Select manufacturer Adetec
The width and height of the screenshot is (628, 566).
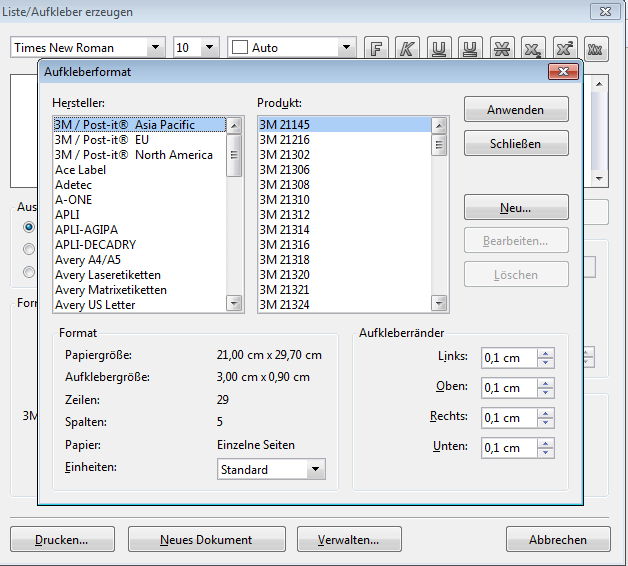pos(140,185)
